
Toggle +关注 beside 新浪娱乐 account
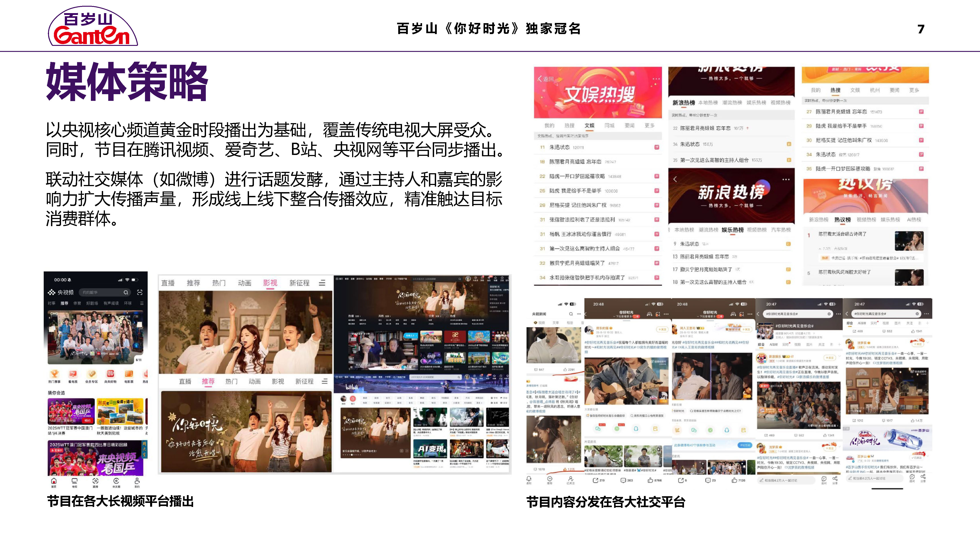(x=830, y=358)
